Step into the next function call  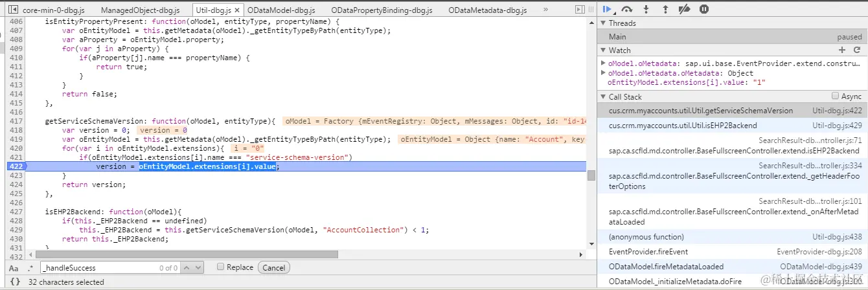pos(646,9)
